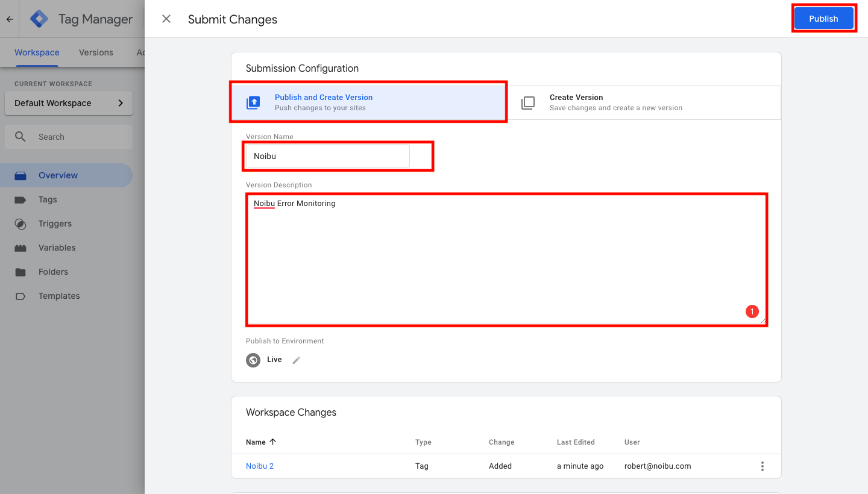
Task: Click the red notification badge in description
Action: [x=752, y=311]
